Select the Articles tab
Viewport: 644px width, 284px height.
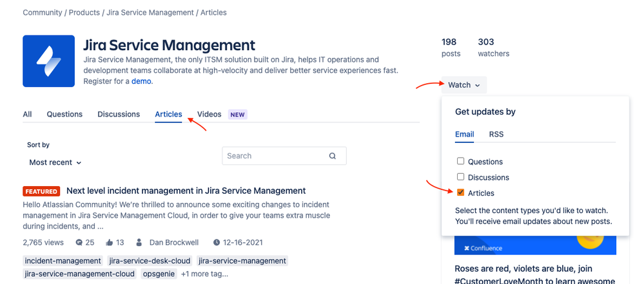coord(168,115)
